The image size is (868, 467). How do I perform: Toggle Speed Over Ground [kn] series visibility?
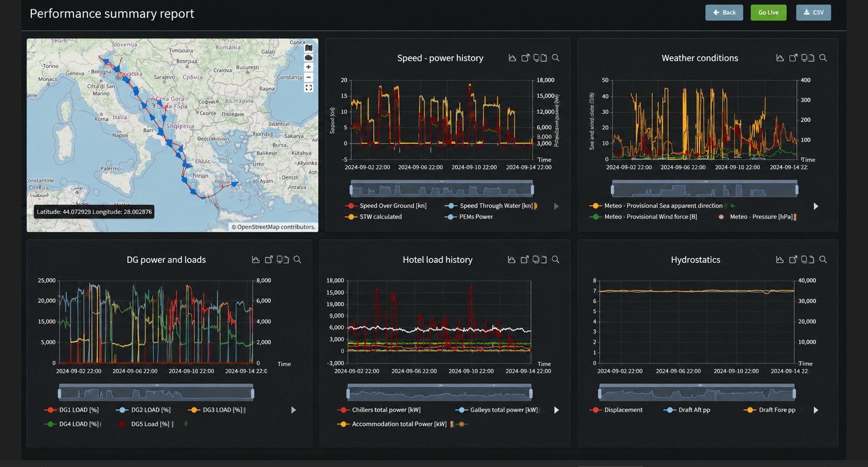(386, 206)
